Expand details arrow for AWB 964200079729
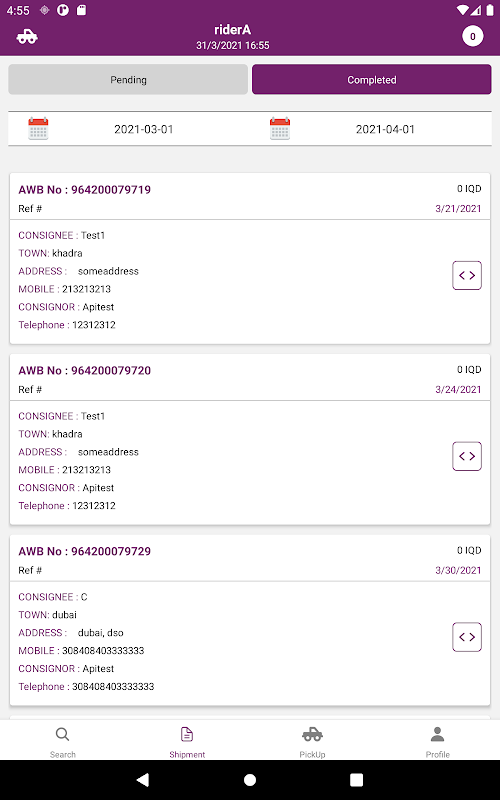 coord(467,637)
